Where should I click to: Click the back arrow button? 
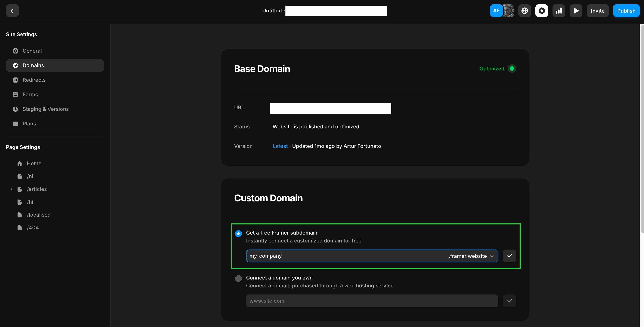pos(12,11)
